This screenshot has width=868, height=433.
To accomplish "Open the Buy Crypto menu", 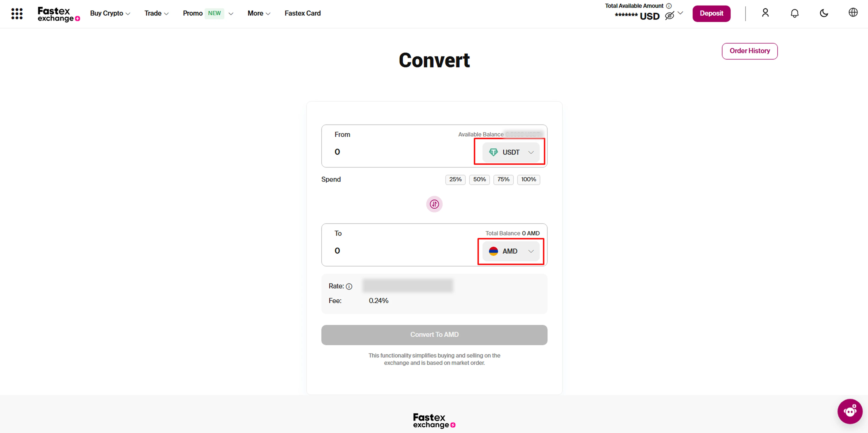I will click(x=110, y=14).
